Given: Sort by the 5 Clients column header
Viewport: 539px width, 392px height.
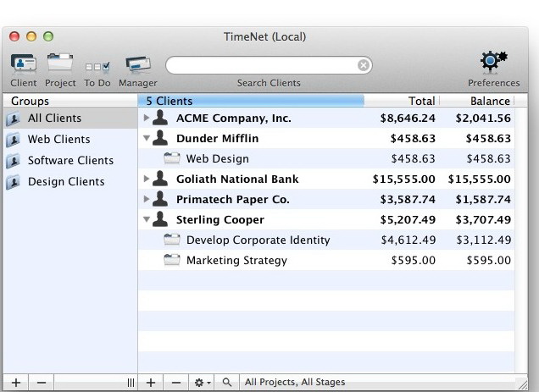Looking at the screenshot, I should click(251, 101).
